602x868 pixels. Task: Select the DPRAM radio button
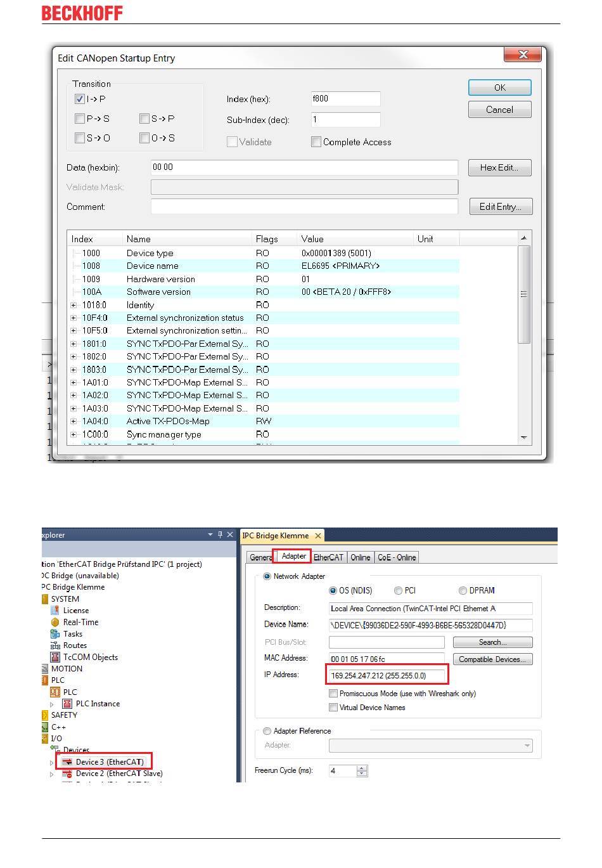point(463,590)
